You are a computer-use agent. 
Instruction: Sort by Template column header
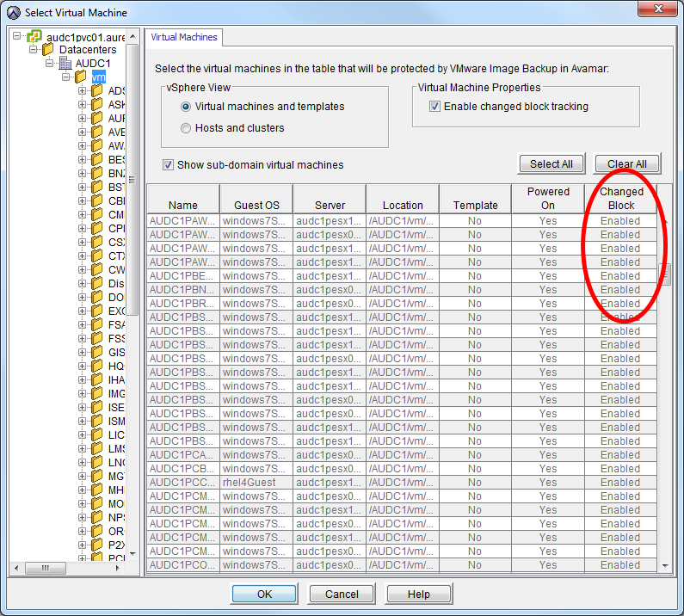point(476,199)
